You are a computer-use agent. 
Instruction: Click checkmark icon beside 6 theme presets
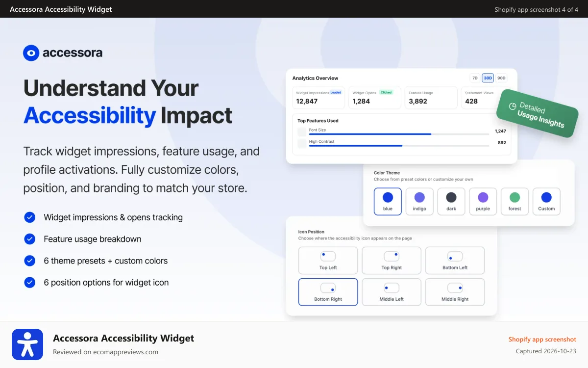pos(30,261)
